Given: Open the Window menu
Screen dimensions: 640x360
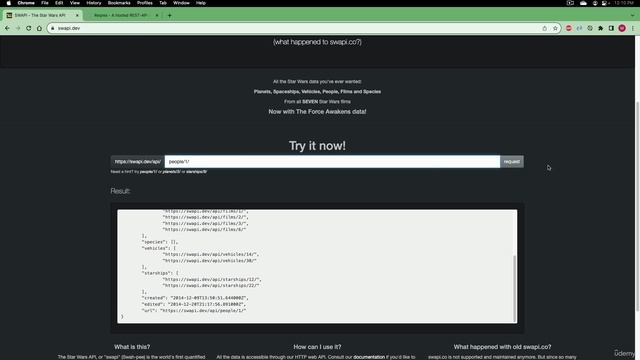Looking at the screenshot, I should pyautogui.click(x=181, y=3).
